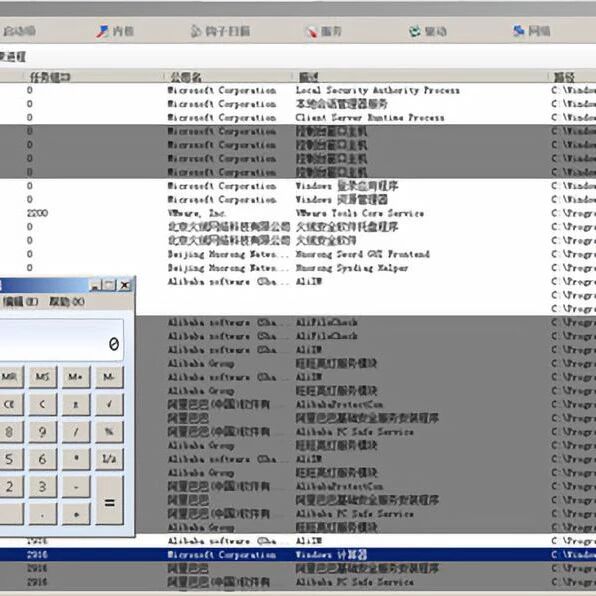The image size is (596, 596).
Task: Close the calculator window
Action: (x=124, y=285)
